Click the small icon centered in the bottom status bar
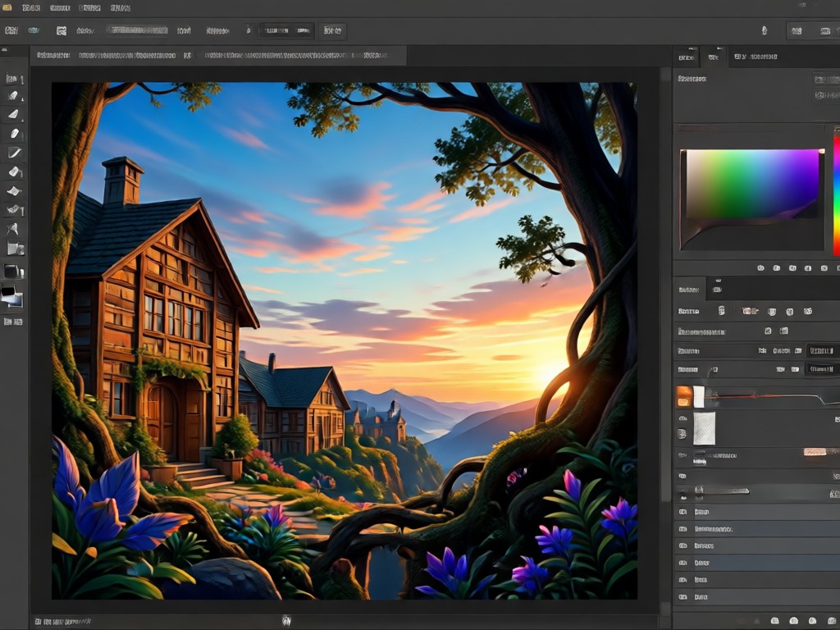This screenshot has height=630, width=840. 286,621
